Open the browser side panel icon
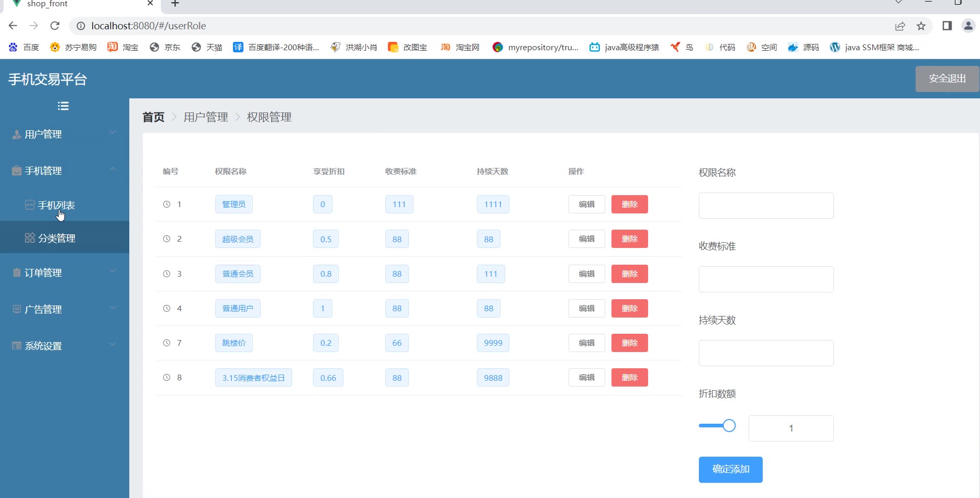This screenshot has width=980, height=498. [x=947, y=26]
